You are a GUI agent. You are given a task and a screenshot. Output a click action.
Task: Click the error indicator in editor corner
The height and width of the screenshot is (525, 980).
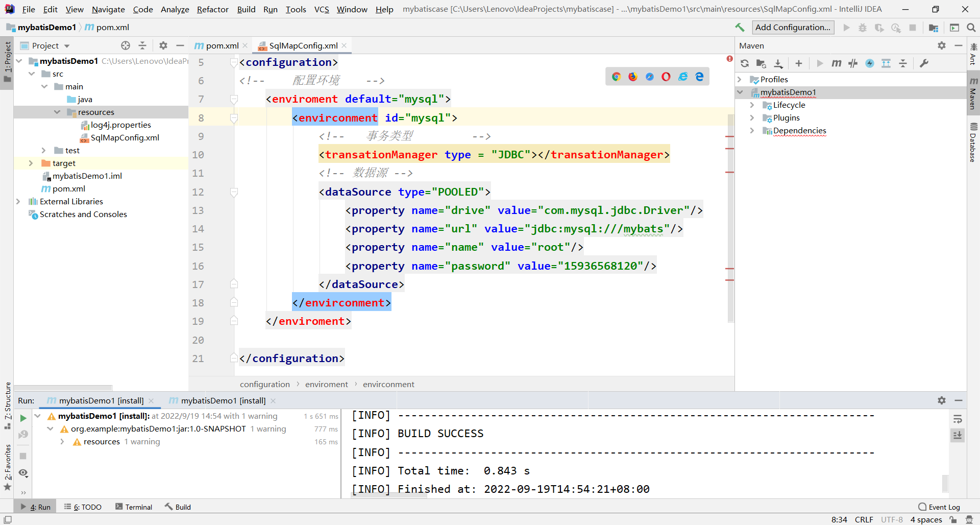[x=729, y=59]
